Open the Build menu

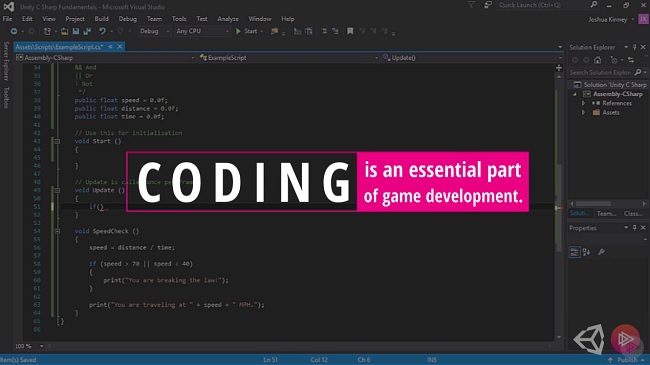click(x=101, y=19)
